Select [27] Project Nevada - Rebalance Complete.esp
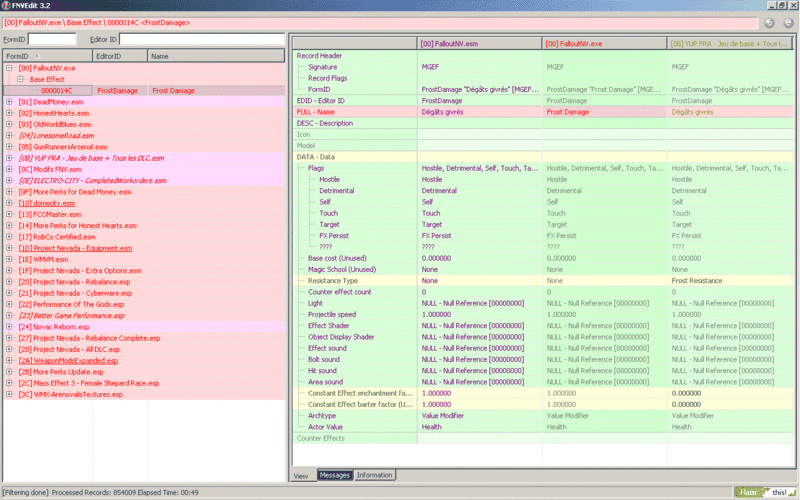The image size is (800, 500). coord(89,338)
